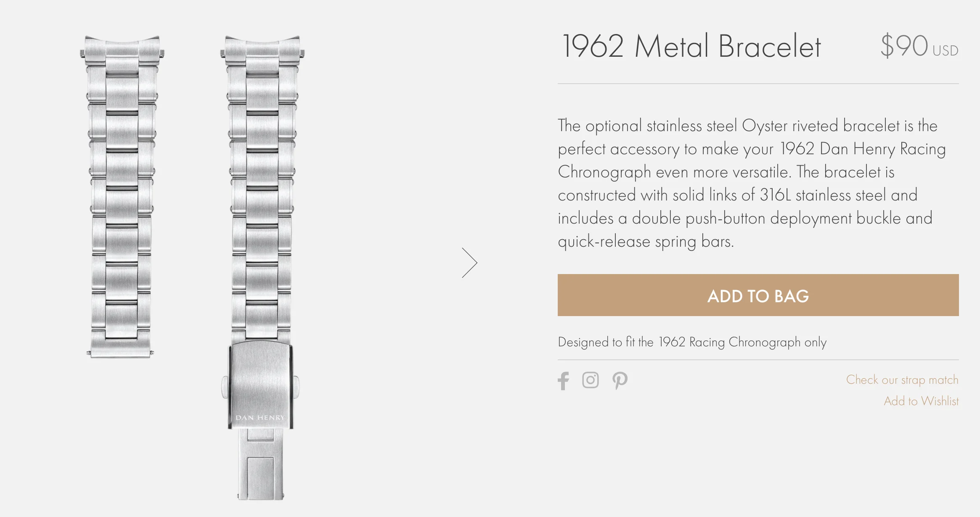Click the ADD TO BAG button
Viewport: 980px width, 517px height.
(x=758, y=295)
